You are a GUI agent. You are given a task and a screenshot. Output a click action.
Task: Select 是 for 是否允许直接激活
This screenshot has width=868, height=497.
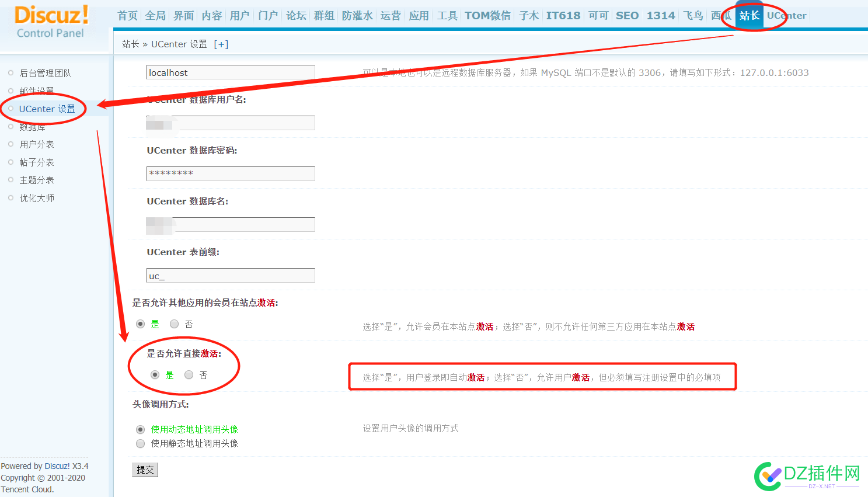coord(155,375)
